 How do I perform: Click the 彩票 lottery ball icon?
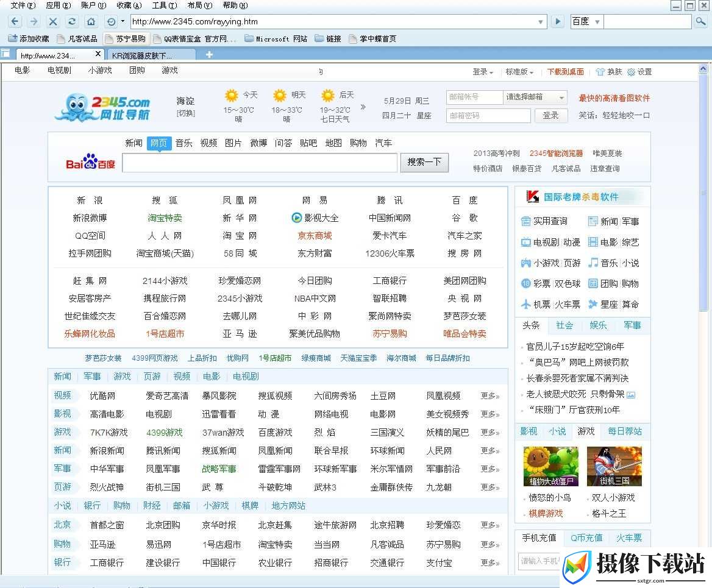click(526, 283)
